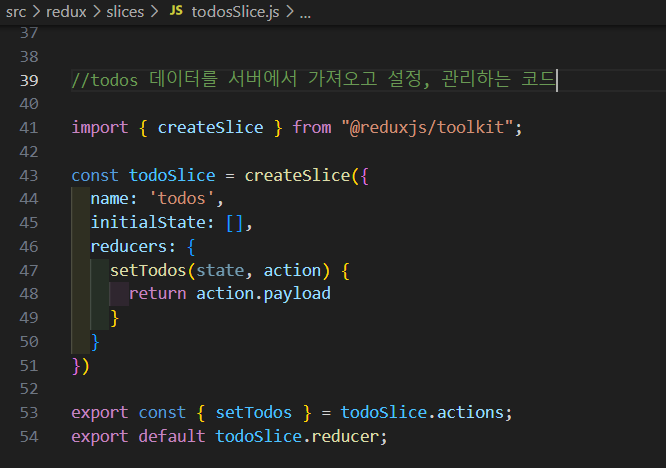Click 'todoSlice.reducer' on line 54
This screenshot has width=666, height=468.
[297, 436]
